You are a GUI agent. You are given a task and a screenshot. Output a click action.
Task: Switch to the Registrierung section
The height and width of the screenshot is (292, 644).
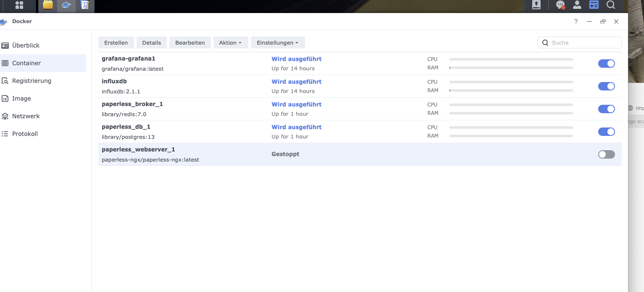pos(32,81)
